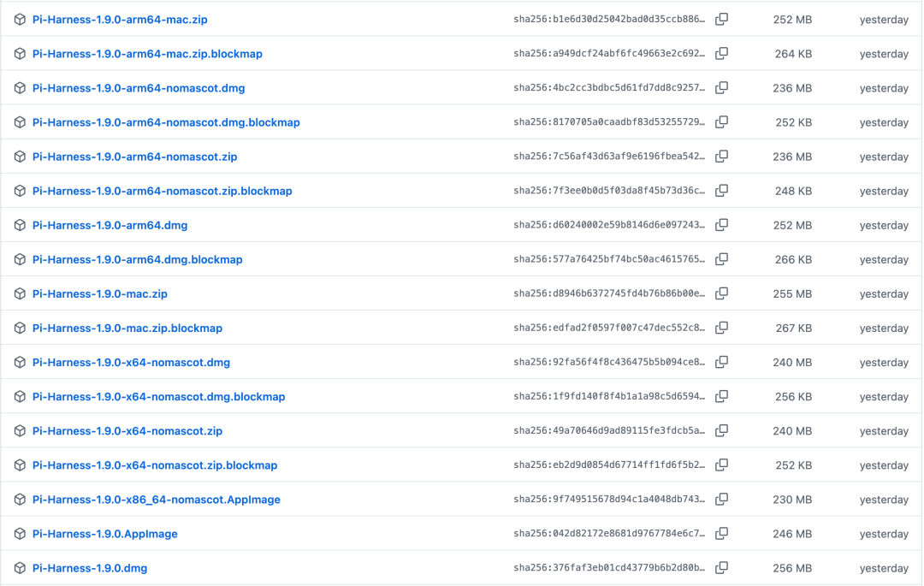This screenshot has height=586, width=924.
Task: Copy hash of Pi-Harness-1.9.0-arm64-mac.zip.blockmap
Action: click(721, 54)
